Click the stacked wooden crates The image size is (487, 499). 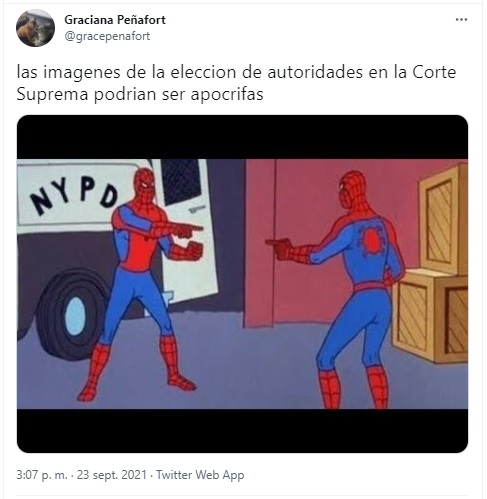click(x=431, y=263)
